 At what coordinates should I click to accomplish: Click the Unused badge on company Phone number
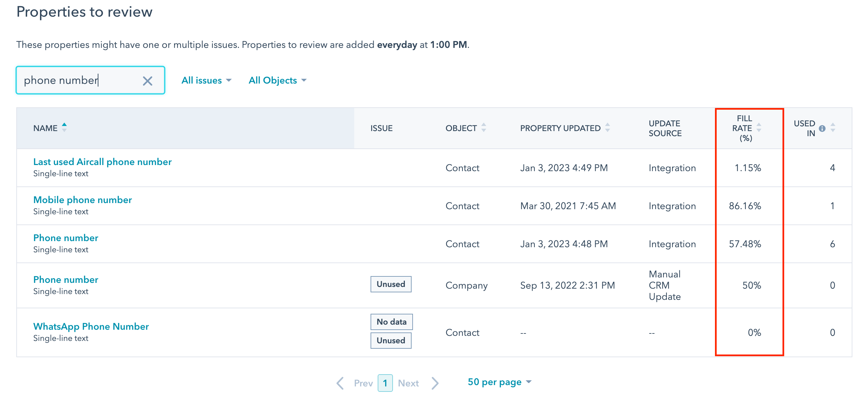(391, 284)
